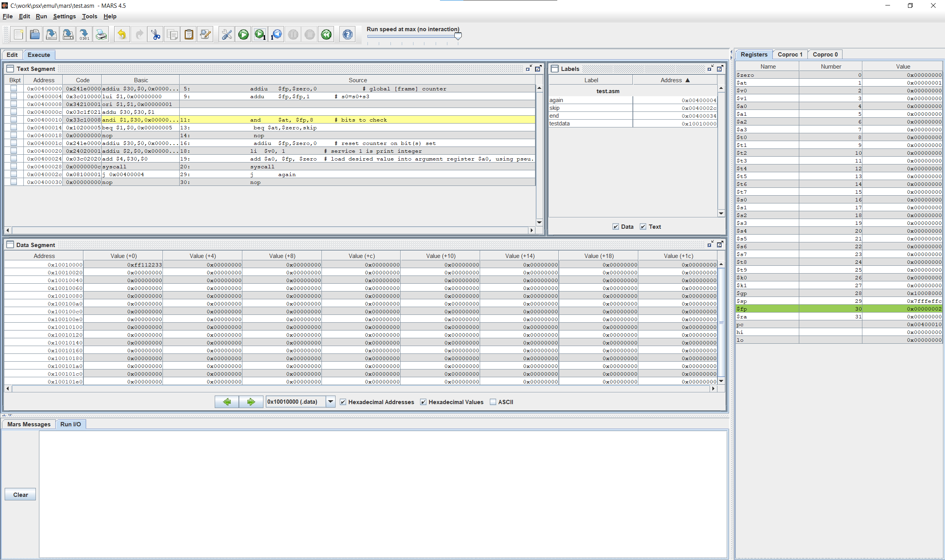This screenshot has width=945, height=560.
Task: Undo the last step (backstep)
Action: tap(277, 35)
